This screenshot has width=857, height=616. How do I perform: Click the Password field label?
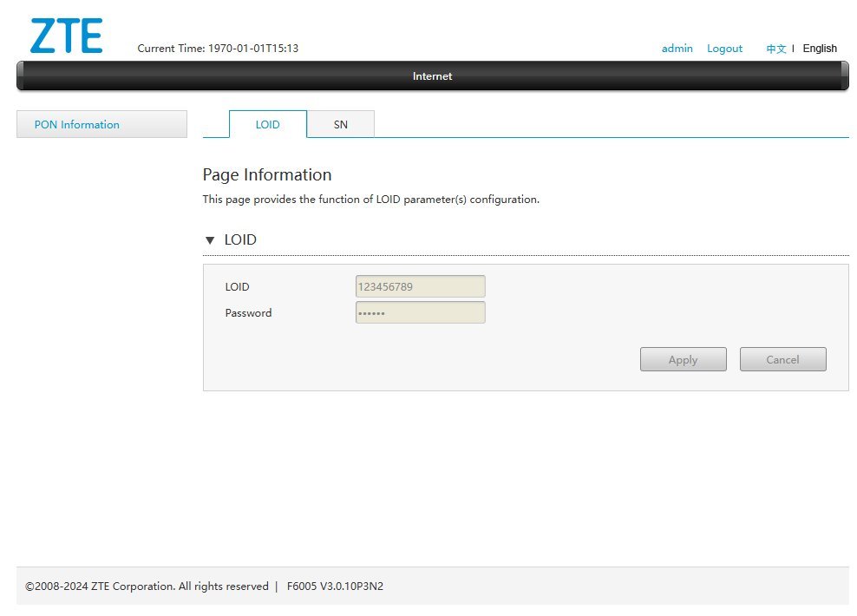pos(248,313)
